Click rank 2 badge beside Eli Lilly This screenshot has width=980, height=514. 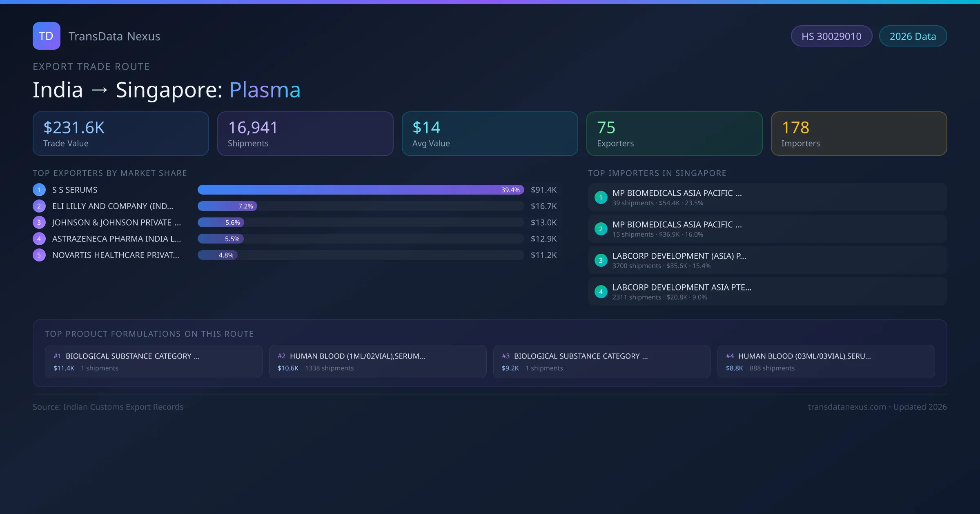tap(39, 206)
